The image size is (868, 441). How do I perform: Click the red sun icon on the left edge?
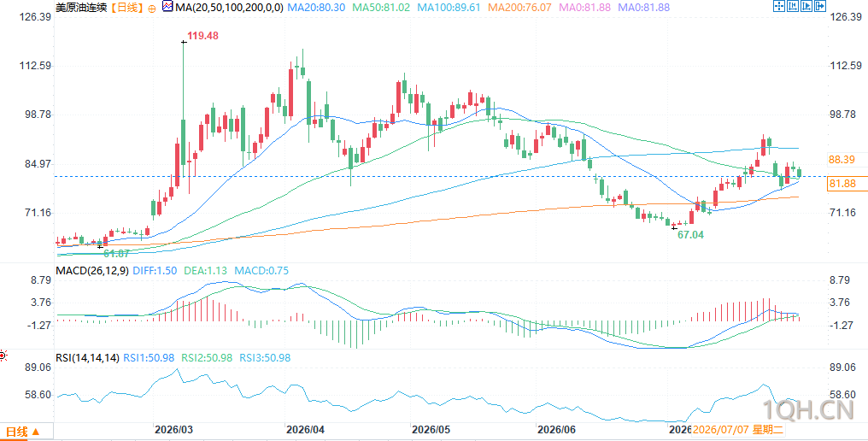[3, 356]
